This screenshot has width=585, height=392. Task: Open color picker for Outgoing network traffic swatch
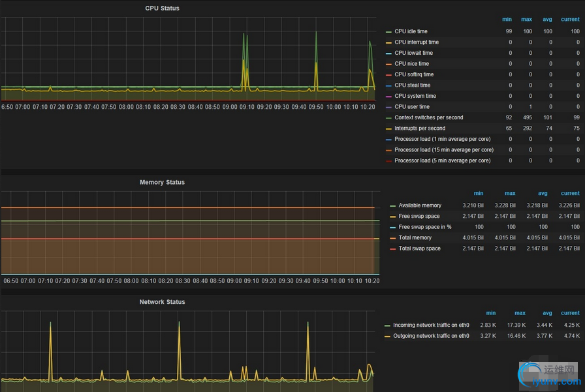tap(387, 337)
